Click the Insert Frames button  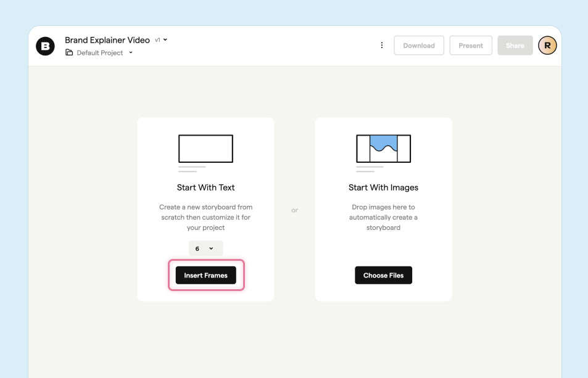point(205,275)
